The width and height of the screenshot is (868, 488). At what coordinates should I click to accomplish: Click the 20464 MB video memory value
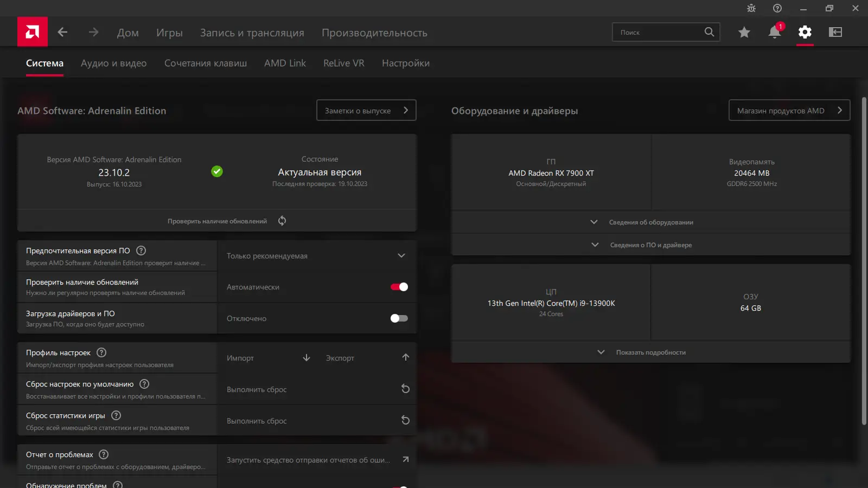coord(752,173)
